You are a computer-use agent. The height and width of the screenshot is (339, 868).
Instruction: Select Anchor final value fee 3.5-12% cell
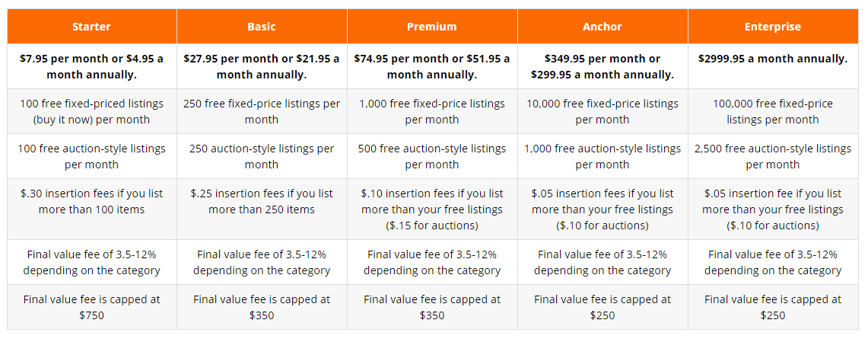coord(603,263)
